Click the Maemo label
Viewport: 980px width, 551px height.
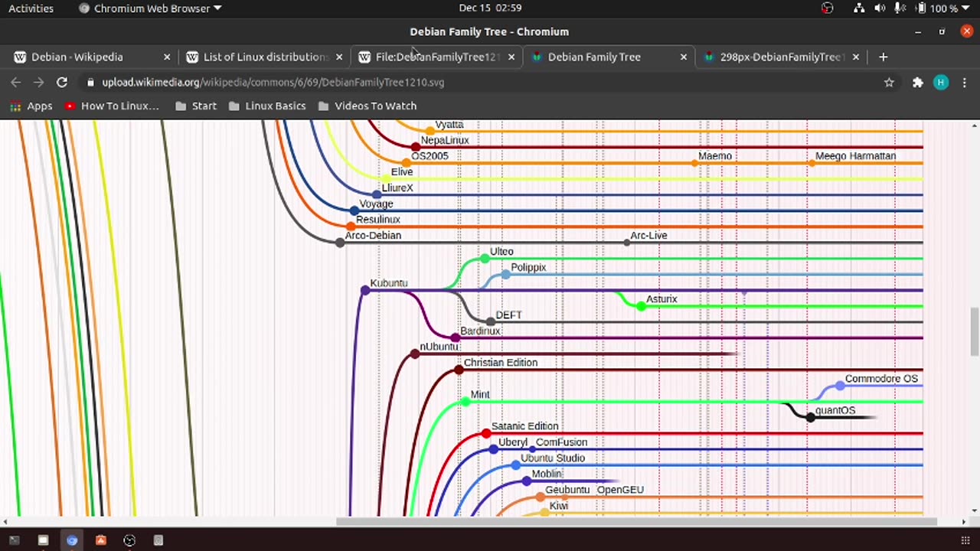click(715, 156)
